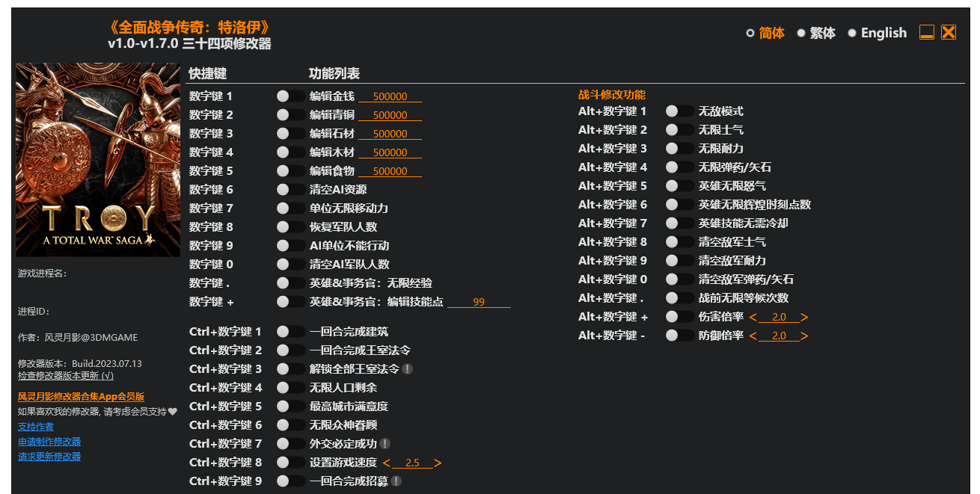Switch language to English
Screen dimensions: 980x494
click(877, 33)
